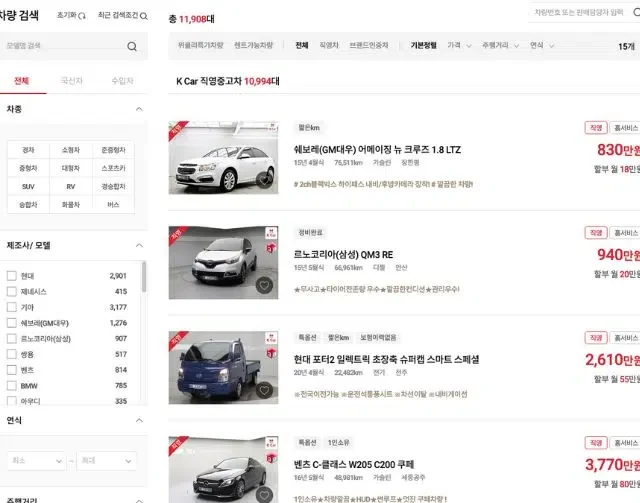Collapse the 차종 section
This screenshot has width=640, height=503.
[138, 109]
